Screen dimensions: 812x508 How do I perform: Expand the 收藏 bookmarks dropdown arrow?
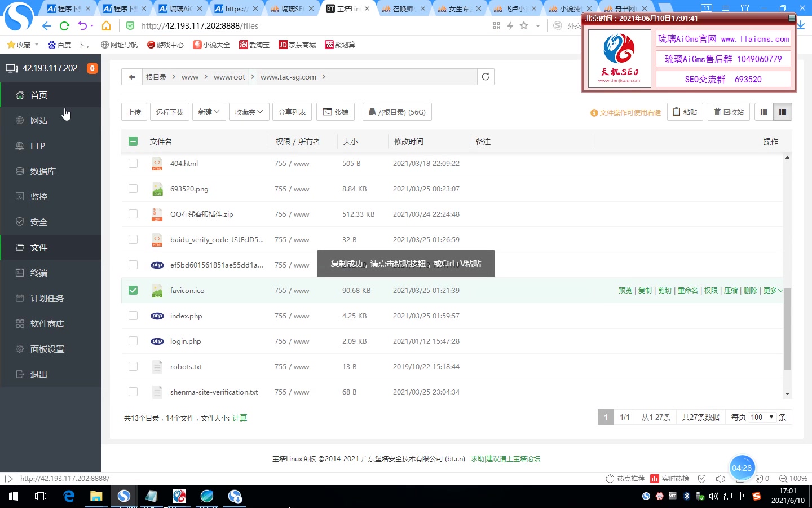coord(37,45)
